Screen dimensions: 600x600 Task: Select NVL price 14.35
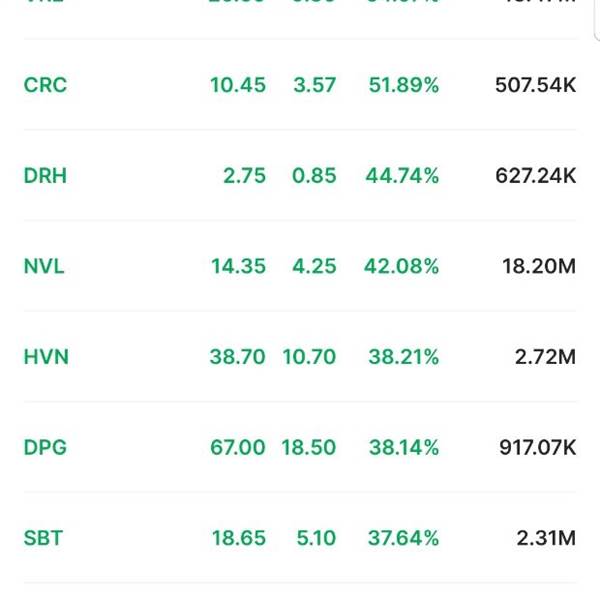[x=238, y=266]
